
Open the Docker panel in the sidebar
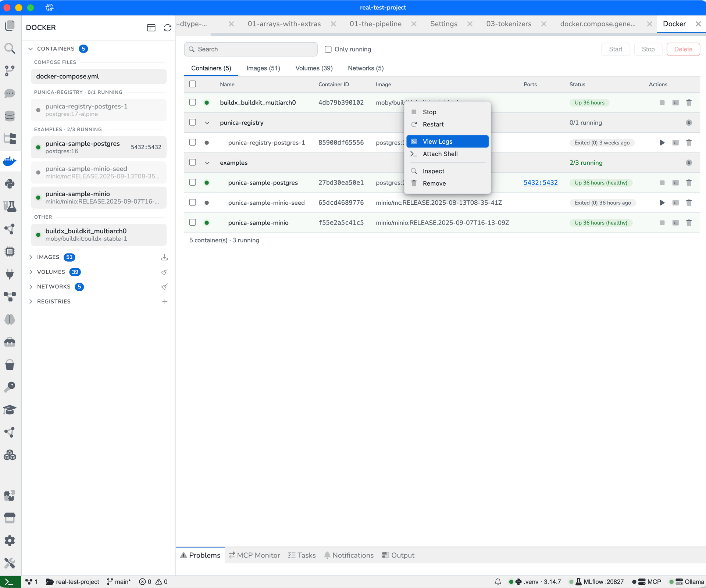point(10,161)
